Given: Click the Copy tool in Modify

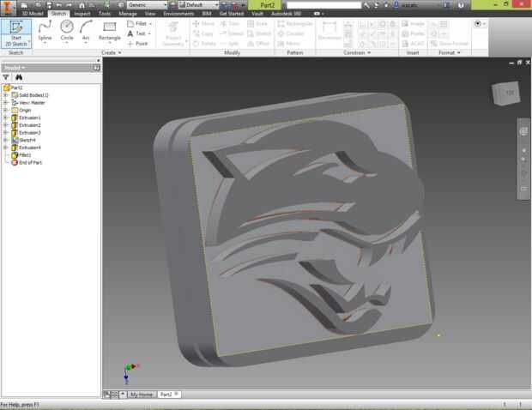Looking at the screenshot, I should [x=203, y=33].
